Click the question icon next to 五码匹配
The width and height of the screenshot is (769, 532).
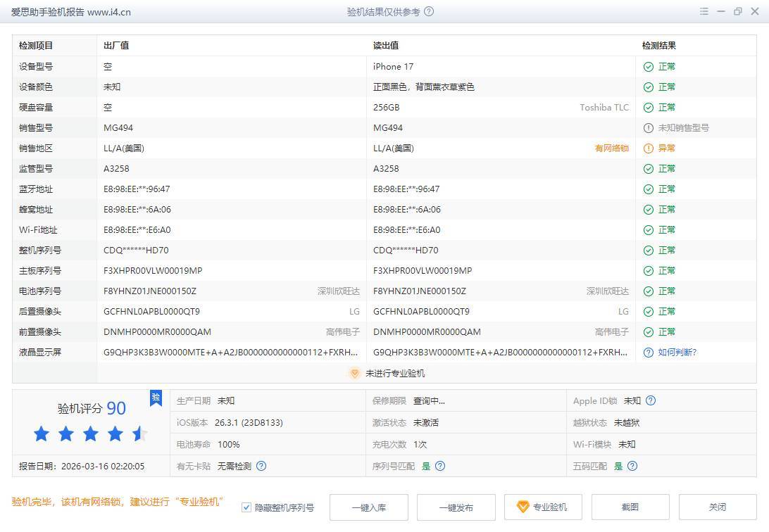[632, 466]
